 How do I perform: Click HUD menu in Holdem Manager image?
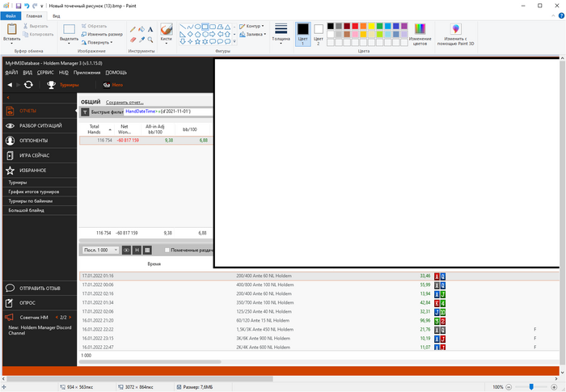click(64, 73)
